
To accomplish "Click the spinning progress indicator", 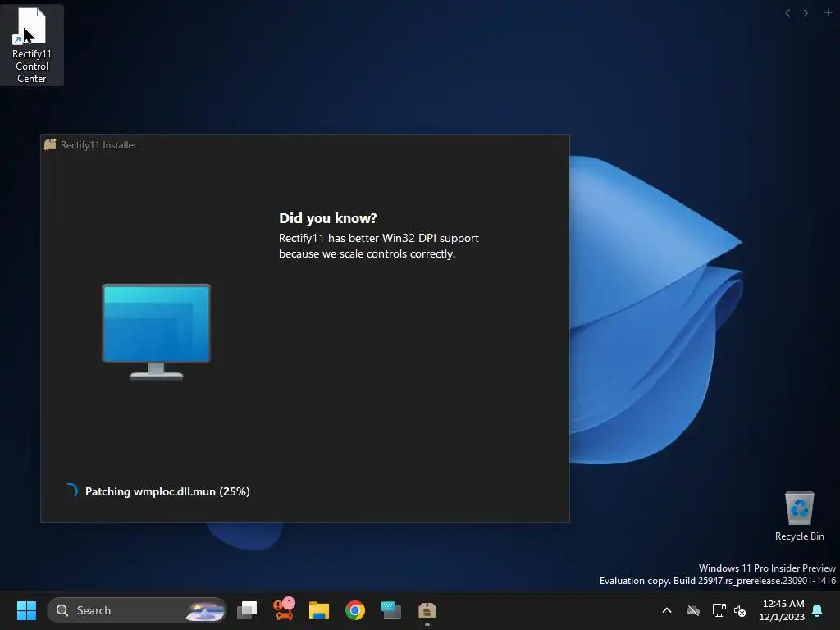I will (x=72, y=491).
